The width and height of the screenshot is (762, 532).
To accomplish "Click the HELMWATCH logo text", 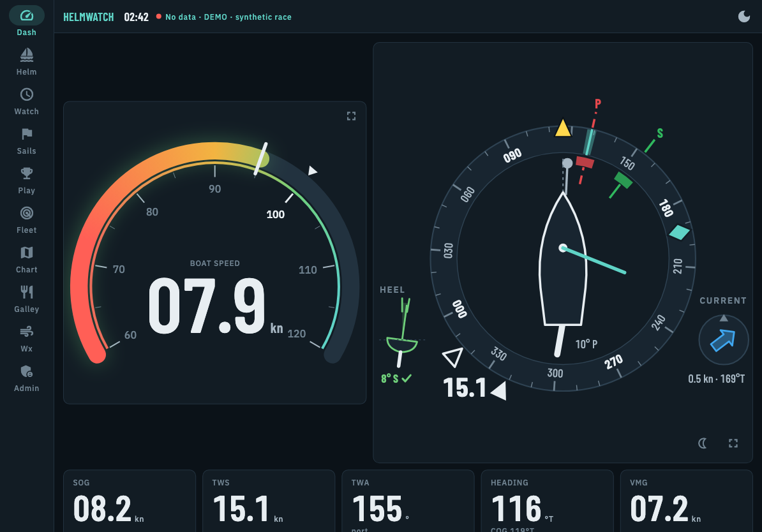I will click(x=89, y=17).
